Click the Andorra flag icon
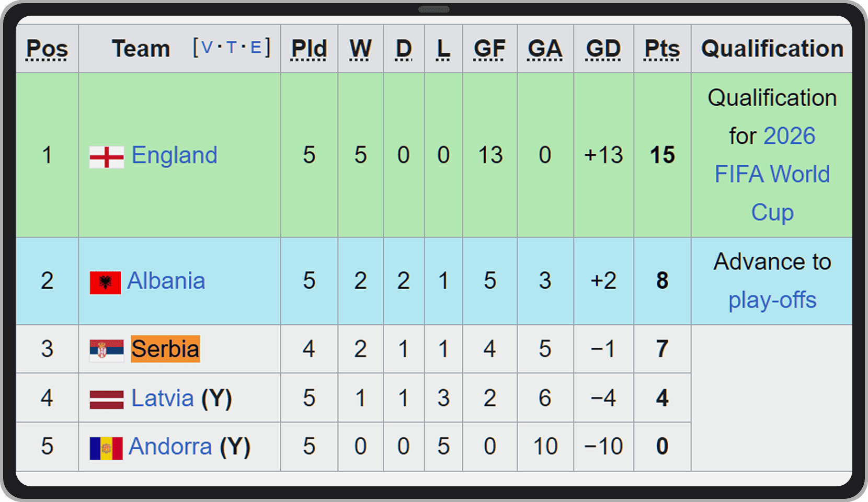The width and height of the screenshot is (868, 502). point(106,448)
